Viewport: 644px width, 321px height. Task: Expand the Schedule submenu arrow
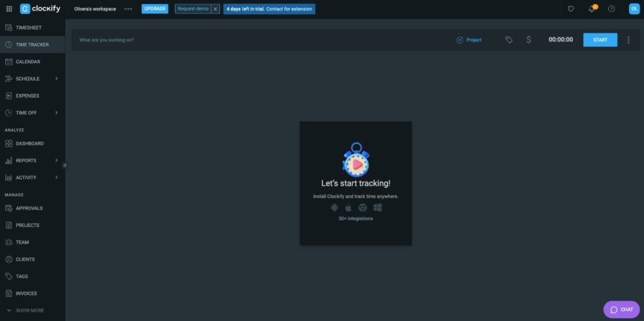tap(56, 78)
